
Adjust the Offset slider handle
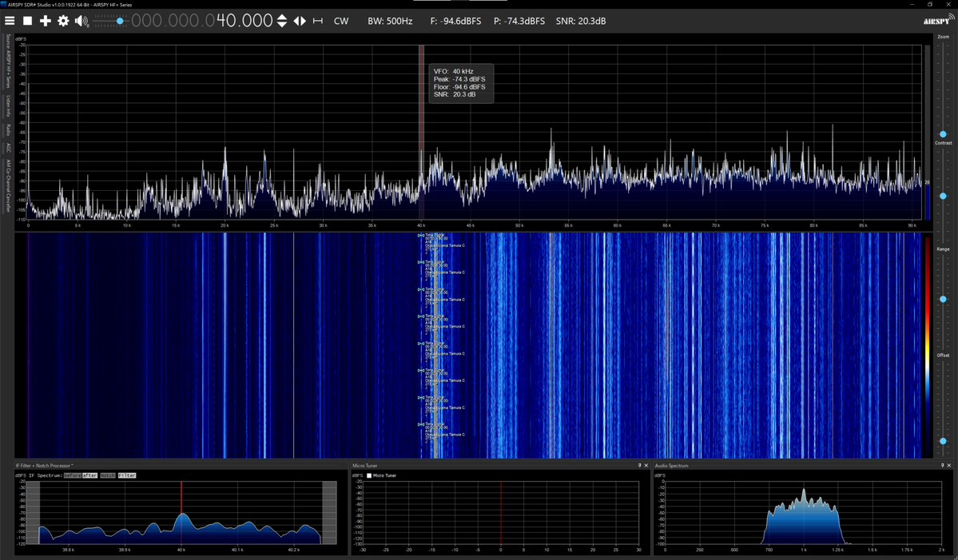[x=943, y=441]
